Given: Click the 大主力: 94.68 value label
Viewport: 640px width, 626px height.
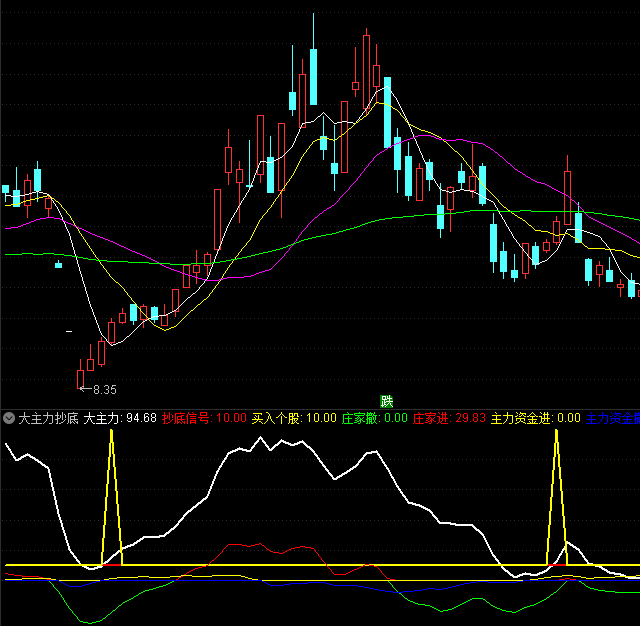Looking at the screenshot, I should click(x=120, y=418).
